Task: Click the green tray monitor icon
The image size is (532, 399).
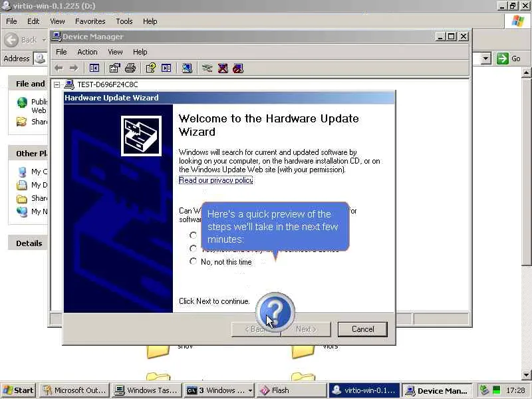Action: click(496, 390)
